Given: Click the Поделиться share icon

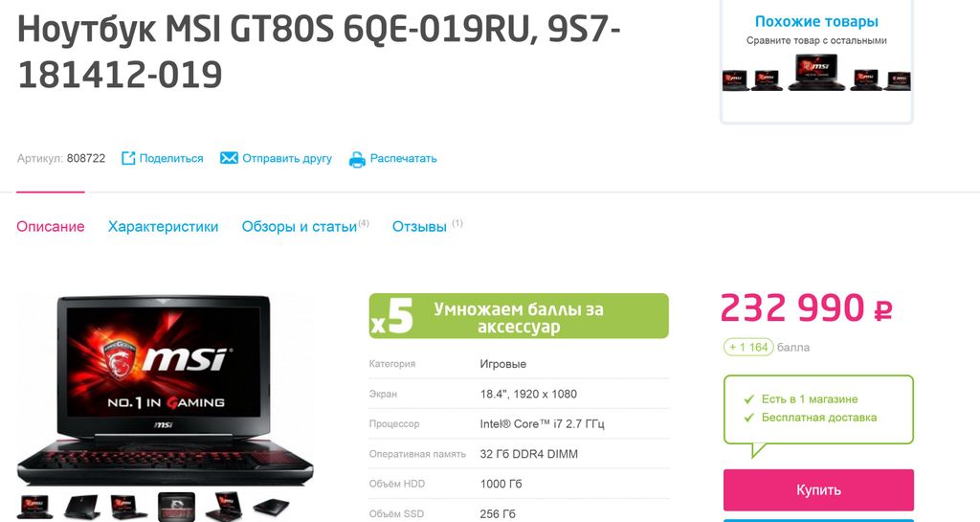Looking at the screenshot, I should pyautogui.click(x=128, y=158).
